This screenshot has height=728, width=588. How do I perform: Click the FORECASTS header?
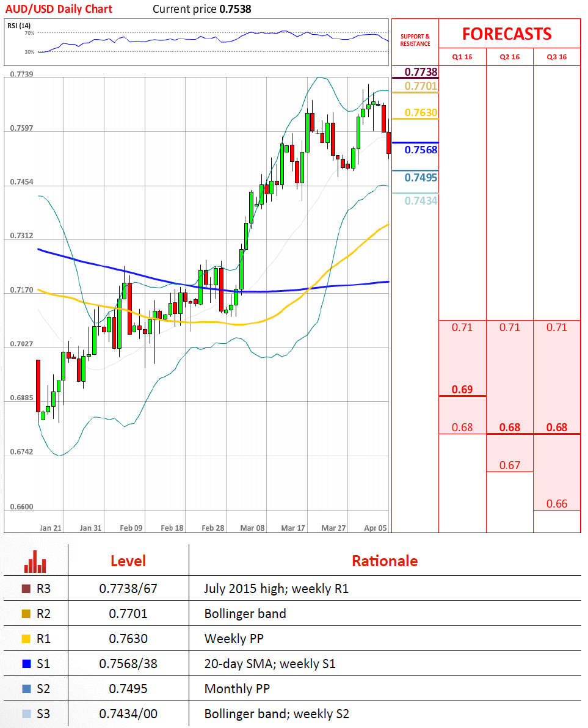coord(507,34)
